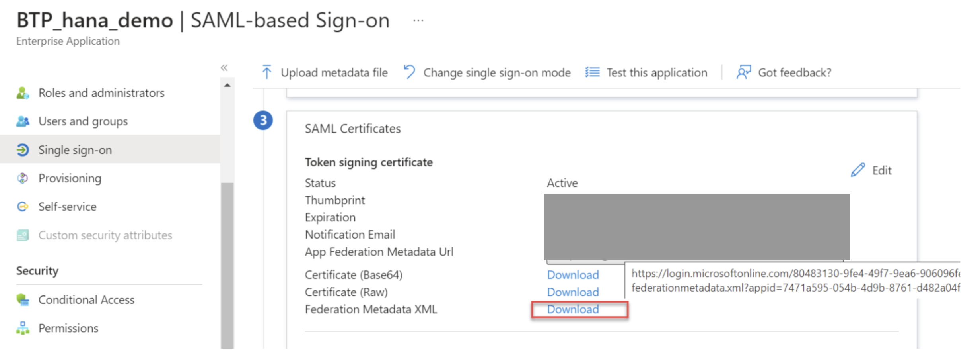This screenshot has height=360, width=980.
Task: Click the feedback person icon
Action: pyautogui.click(x=743, y=72)
